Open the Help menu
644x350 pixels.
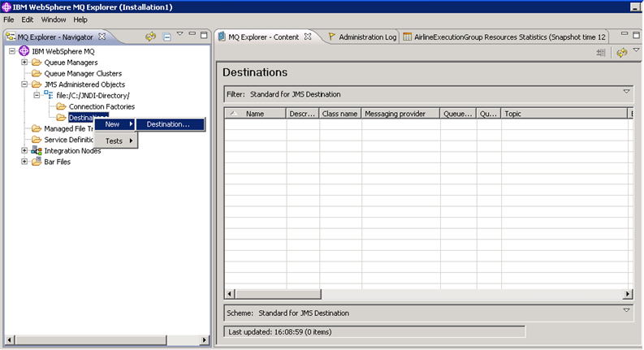click(80, 19)
